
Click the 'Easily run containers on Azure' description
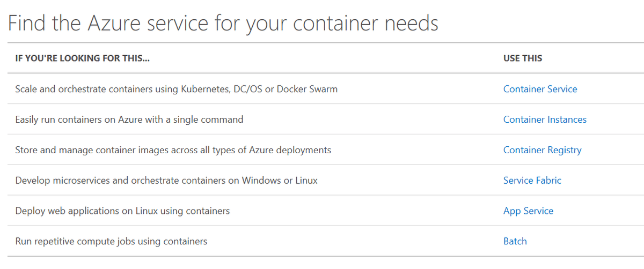129,119
